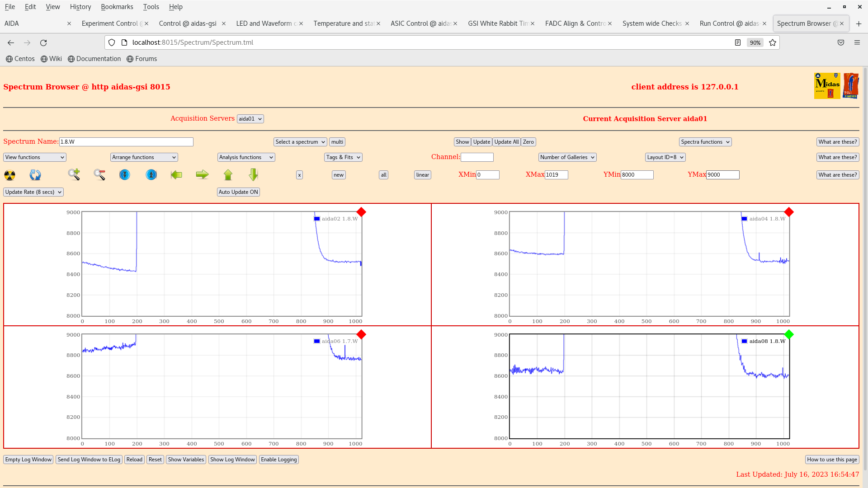Expand the Update Rate dropdown
This screenshot has height=488, width=868.
[33, 192]
